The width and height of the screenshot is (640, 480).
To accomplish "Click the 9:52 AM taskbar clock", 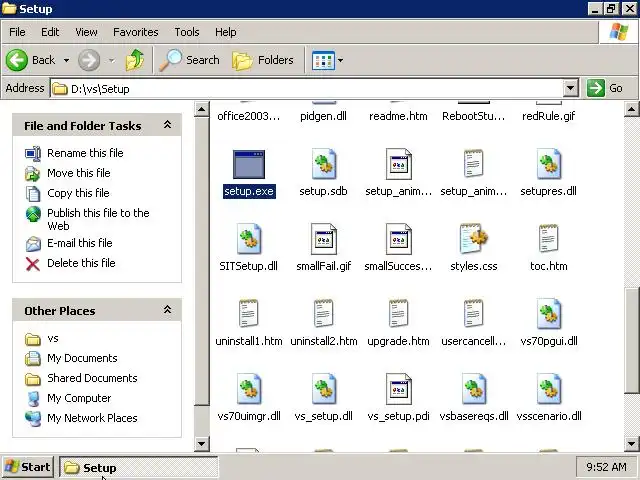I will point(606,467).
